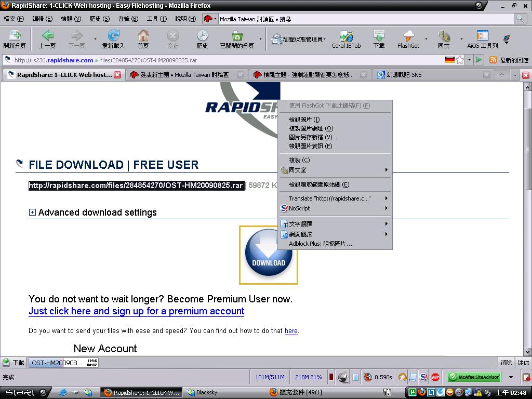Open 已關閉的分頁 recycle icon
Screen dimensions: 532x399
[x=237, y=39]
